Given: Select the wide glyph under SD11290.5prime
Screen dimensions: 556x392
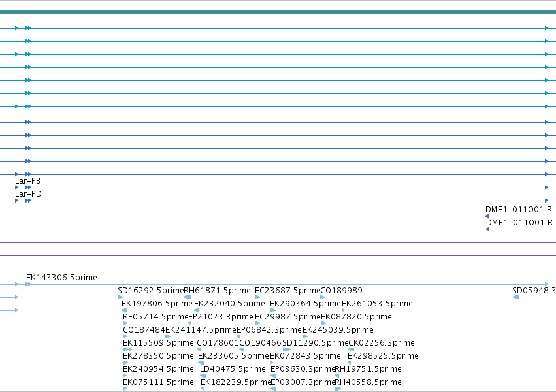Looking at the screenshot, I should pyautogui.click(x=287, y=350).
